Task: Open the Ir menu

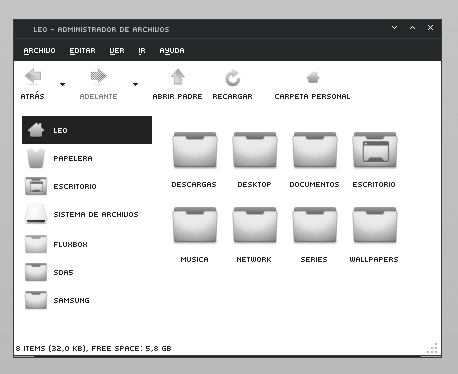Action: coord(142,51)
